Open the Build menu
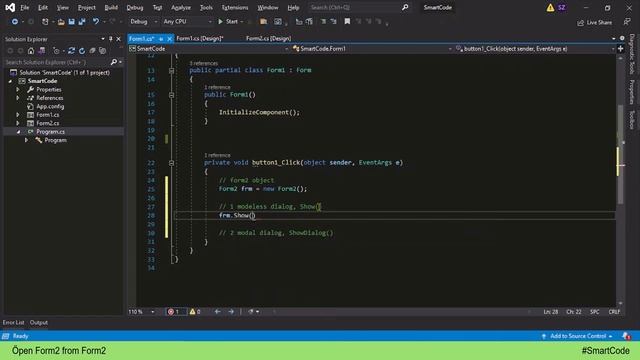 111,7
